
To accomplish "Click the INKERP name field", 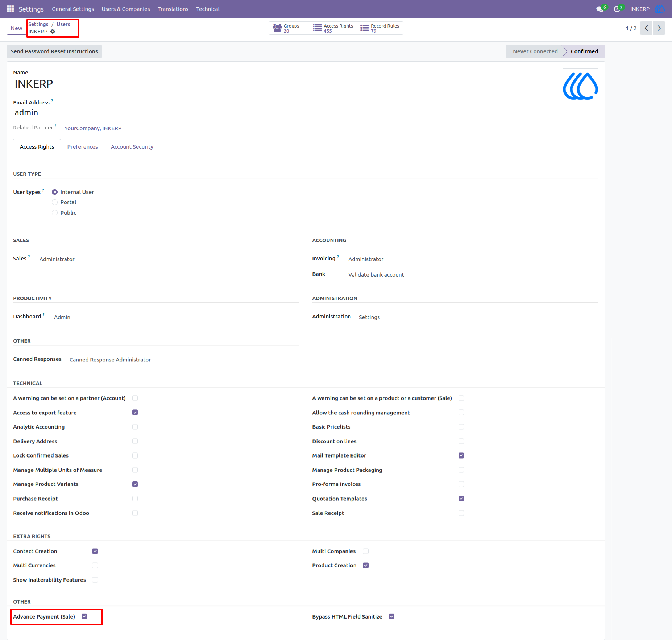I will [x=34, y=84].
